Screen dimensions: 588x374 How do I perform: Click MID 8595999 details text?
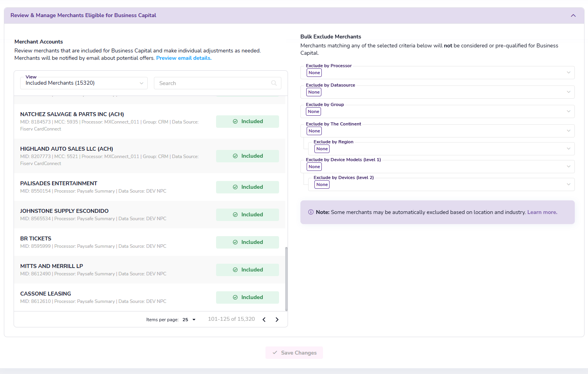[93, 246]
